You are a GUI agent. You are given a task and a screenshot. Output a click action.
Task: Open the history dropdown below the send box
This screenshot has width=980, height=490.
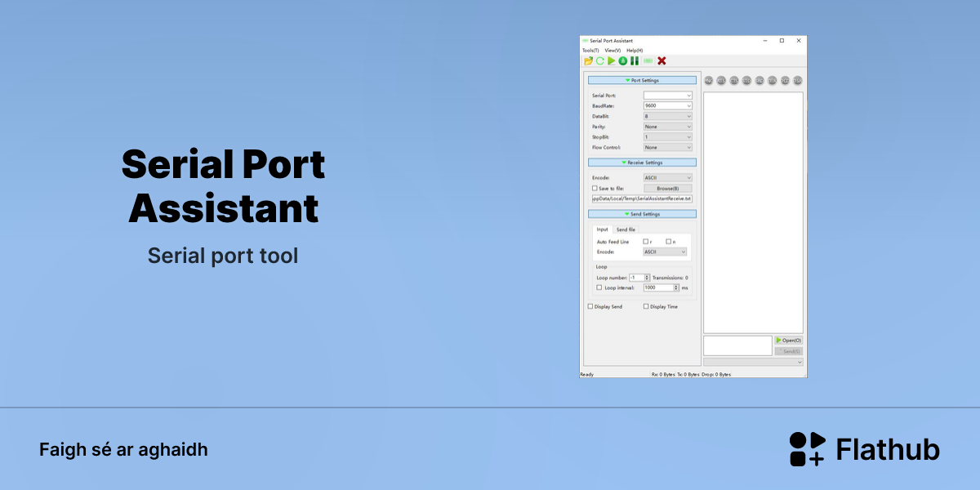(x=753, y=362)
